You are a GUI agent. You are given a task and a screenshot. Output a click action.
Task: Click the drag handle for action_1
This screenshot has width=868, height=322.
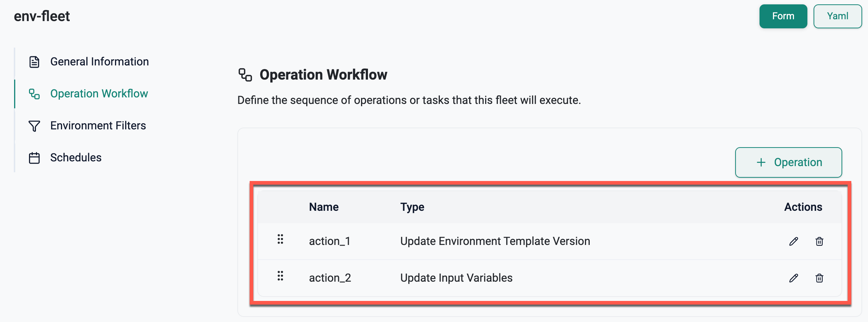(x=280, y=239)
